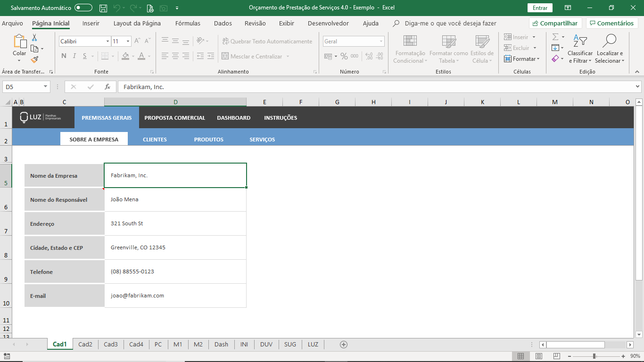This screenshot has height=362, width=644.
Task: Click the Format Painter brush icon
Action: coord(34,59)
